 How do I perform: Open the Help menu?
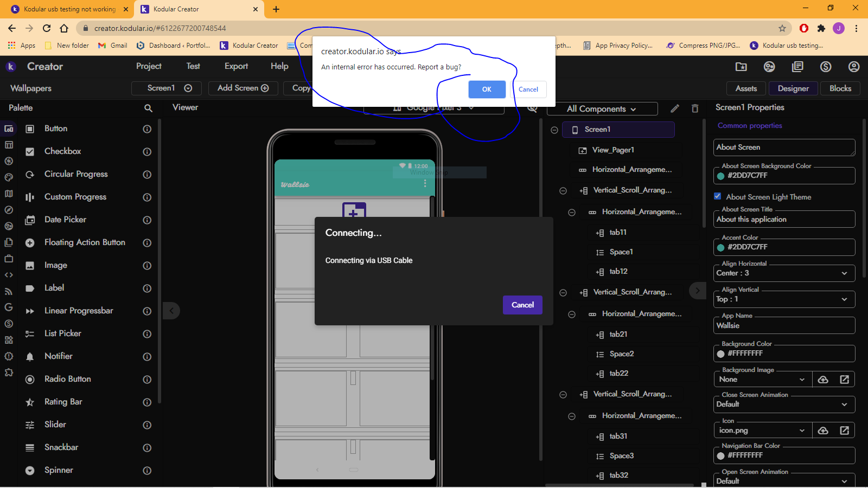click(279, 66)
